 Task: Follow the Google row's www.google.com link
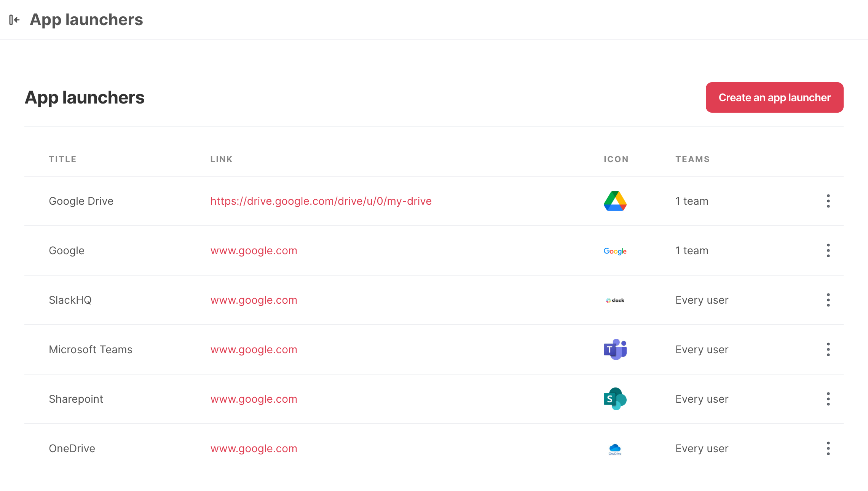pos(254,250)
